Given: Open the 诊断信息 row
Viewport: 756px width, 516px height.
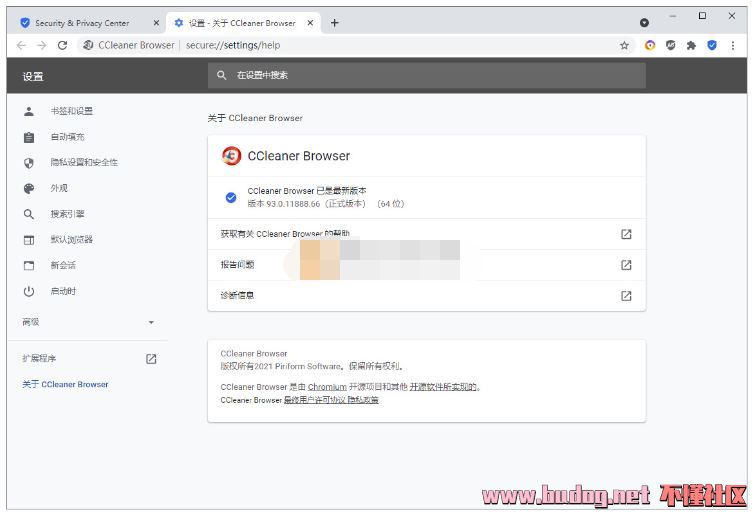Looking at the screenshot, I should [427, 296].
